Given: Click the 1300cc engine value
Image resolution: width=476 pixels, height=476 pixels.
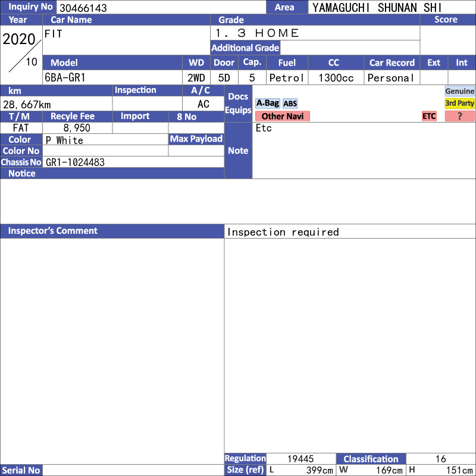Looking at the screenshot, I should [x=336, y=78].
